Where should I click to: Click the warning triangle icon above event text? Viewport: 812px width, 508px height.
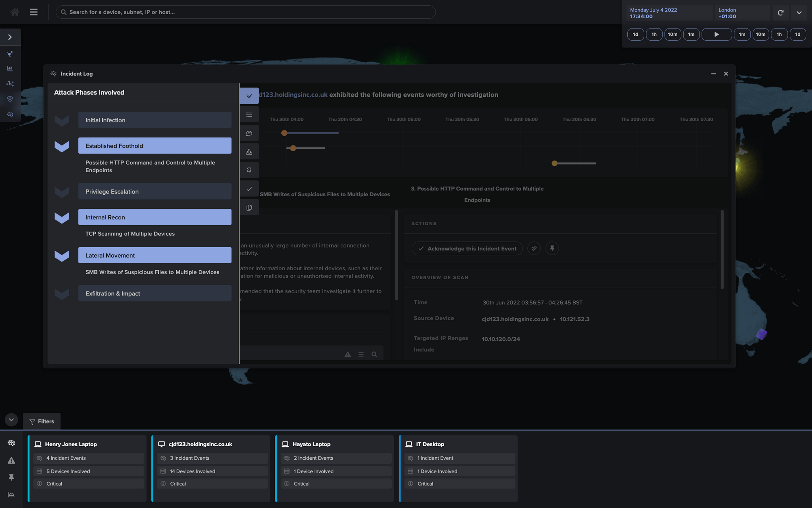point(348,354)
